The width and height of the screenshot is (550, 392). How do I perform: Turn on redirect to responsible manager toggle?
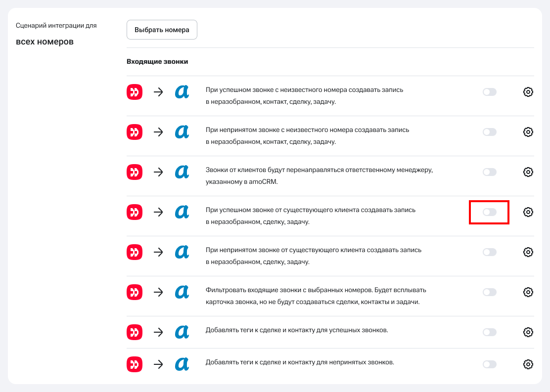pos(489,172)
